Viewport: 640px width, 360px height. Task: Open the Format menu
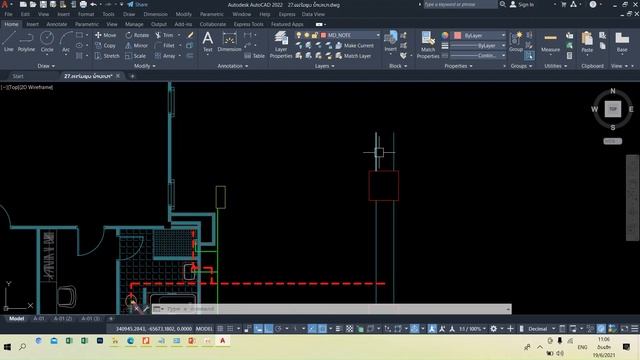pyautogui.click(x=86, y=14)
